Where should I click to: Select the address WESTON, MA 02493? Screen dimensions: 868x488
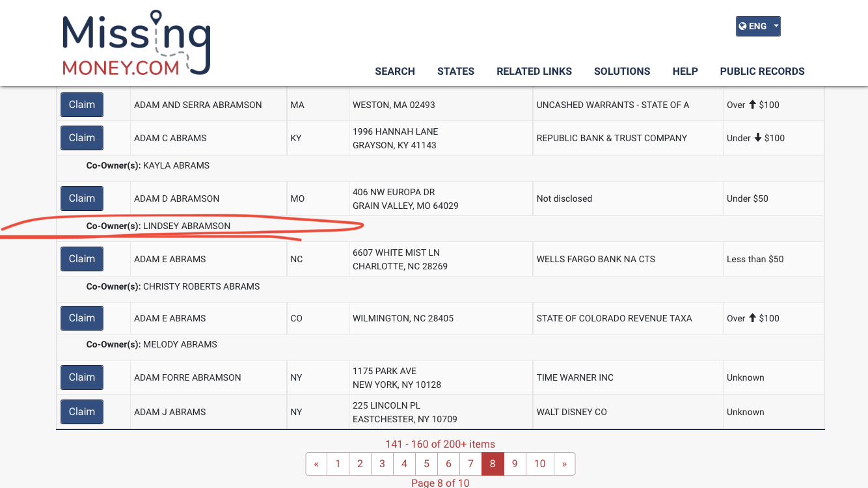(394, 105)
